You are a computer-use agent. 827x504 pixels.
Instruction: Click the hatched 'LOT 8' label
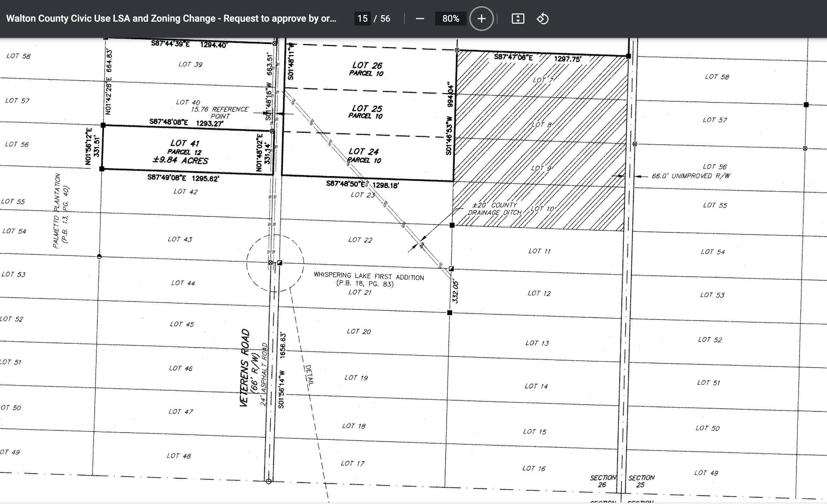click(x=542, y=124)
